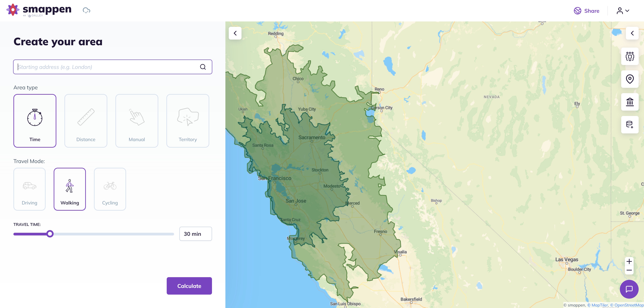Open the institutions building icon panel
Viewport: 644px width, 308px height.
[x=630, y=102]
